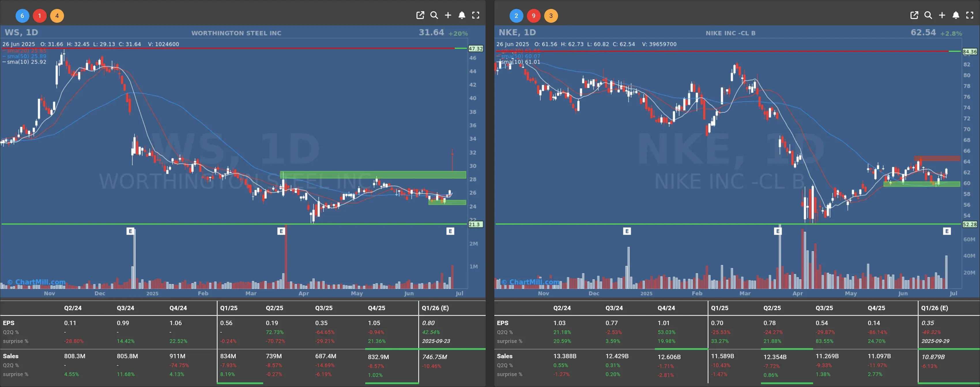Open NKE chart in new window icon
980x387 pixels.
pos(914,15)
